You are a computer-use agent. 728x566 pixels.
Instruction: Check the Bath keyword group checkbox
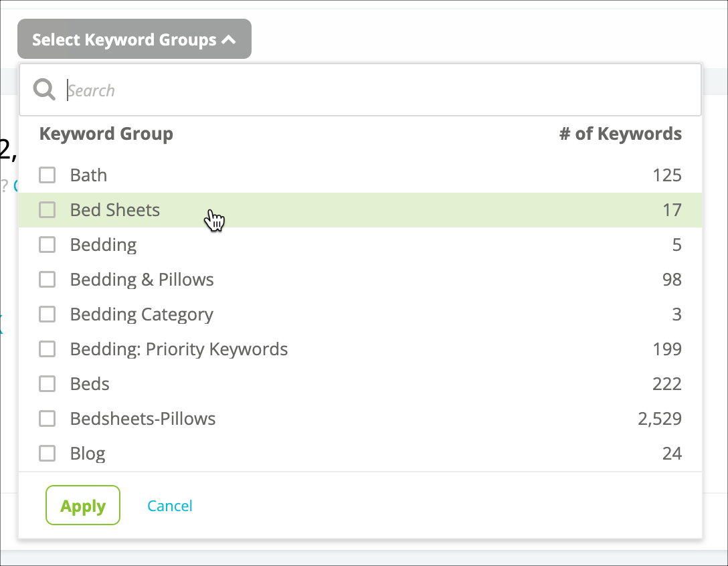click(x=48, y=175)
